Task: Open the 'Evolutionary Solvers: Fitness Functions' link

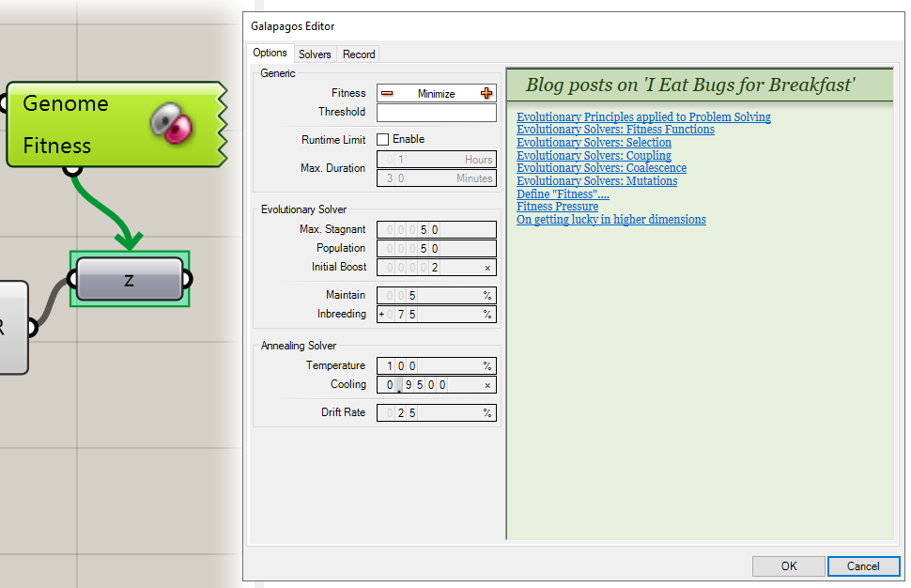Action: (615, 130)
